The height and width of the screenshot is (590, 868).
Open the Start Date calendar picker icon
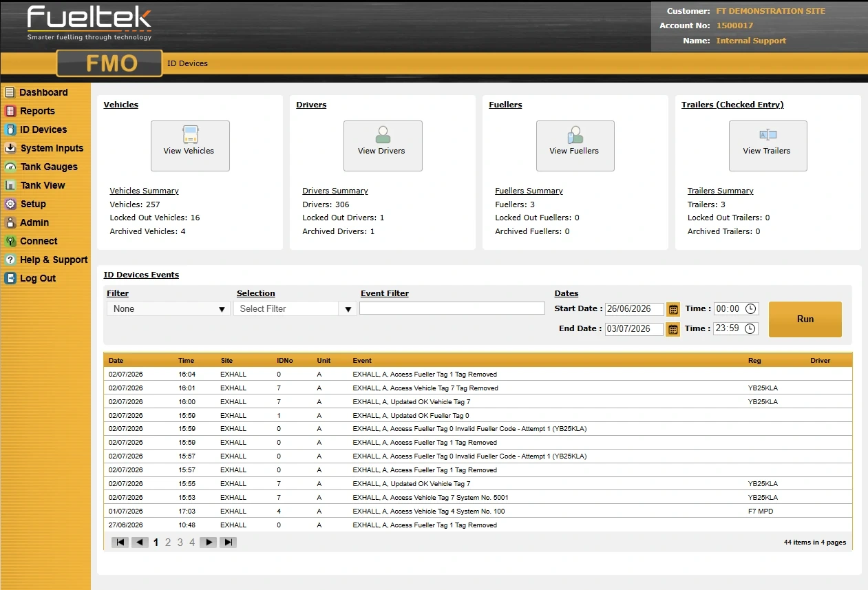[673, 309]
